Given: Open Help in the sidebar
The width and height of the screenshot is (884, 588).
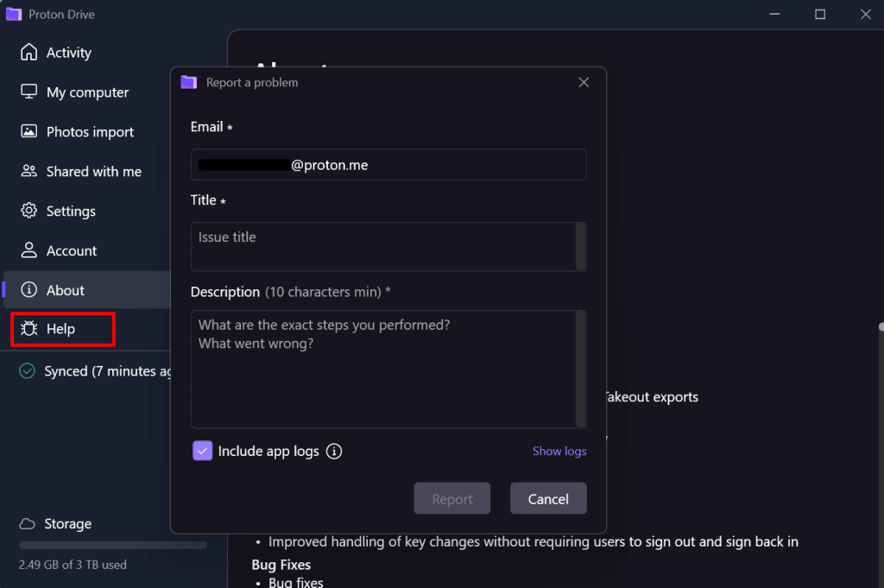Looking at the screenshot, I should click(63, 329).
